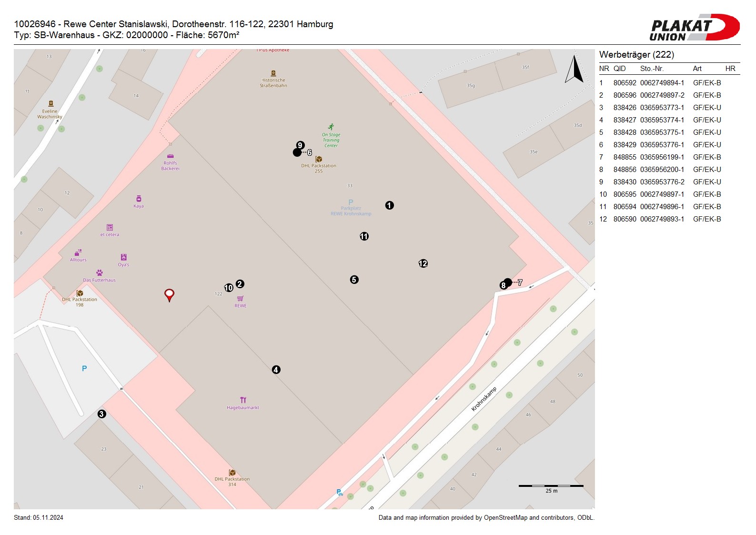Select map marker number 12

(x=423, y=263)
